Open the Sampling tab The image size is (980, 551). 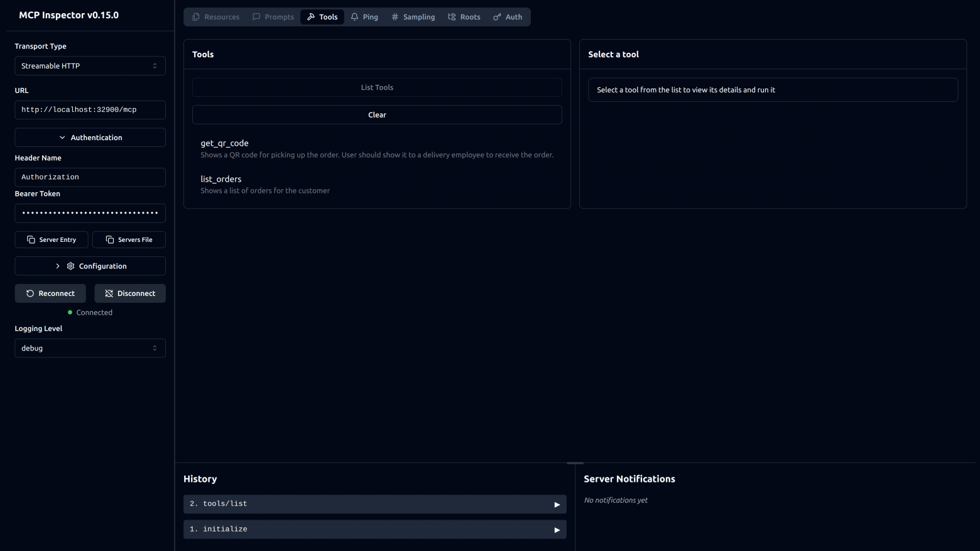[413, 17]
